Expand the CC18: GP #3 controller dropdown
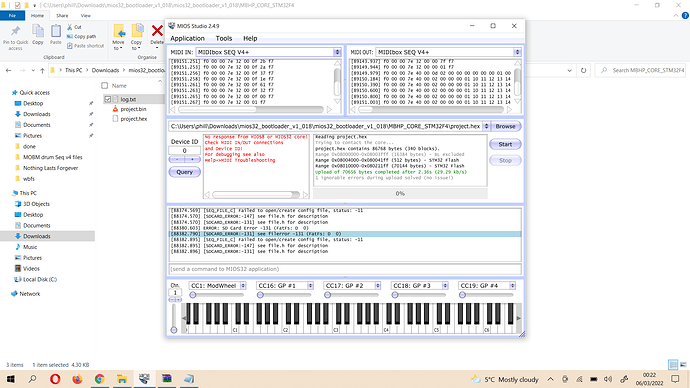 [445, 286]
